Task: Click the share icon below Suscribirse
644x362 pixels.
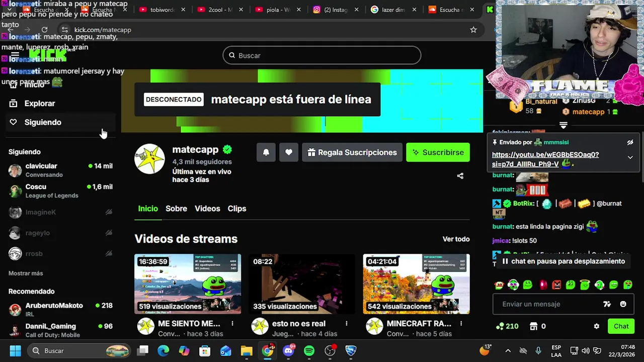Action: pos(460,175)
